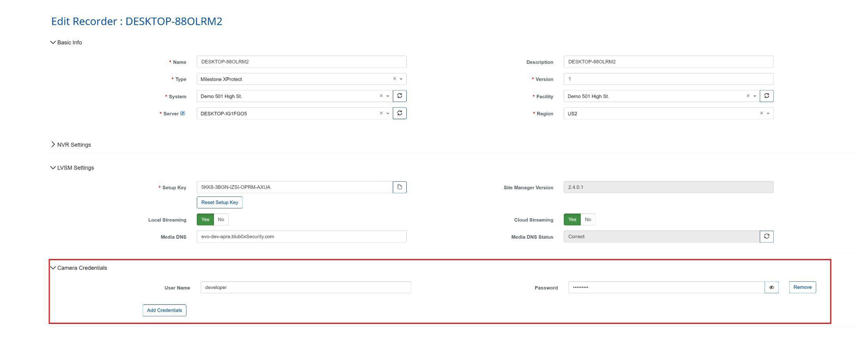868x364 pixels.
Task: Show password using the eye icon
Action: 771,287
